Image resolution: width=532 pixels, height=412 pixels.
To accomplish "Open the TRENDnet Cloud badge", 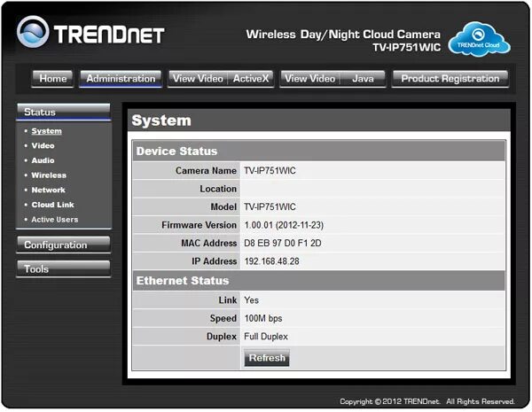I will pos(479,39).
